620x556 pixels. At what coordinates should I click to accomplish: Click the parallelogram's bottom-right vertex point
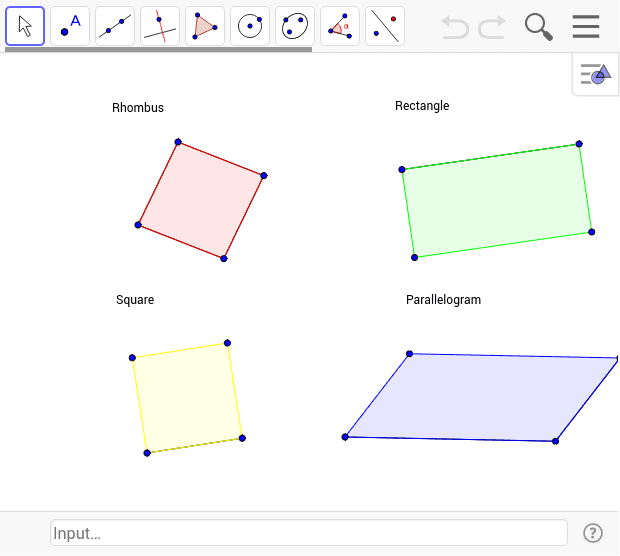pos(555,441)
